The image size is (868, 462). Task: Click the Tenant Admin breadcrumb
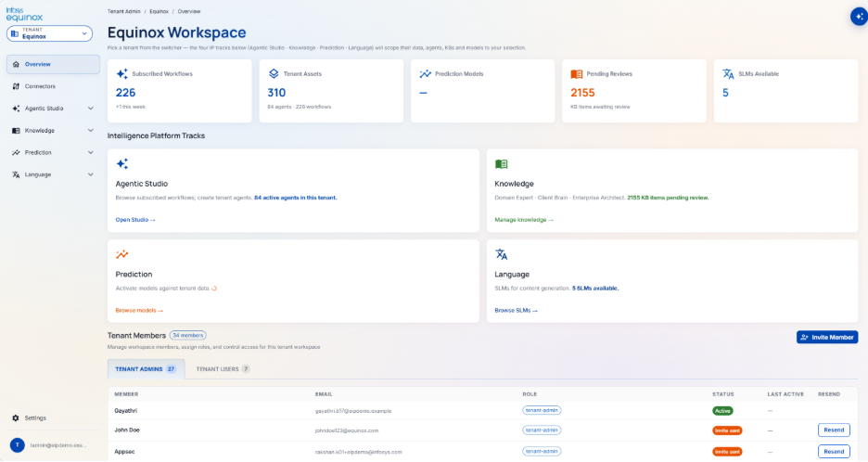click(x=124, y=11)
